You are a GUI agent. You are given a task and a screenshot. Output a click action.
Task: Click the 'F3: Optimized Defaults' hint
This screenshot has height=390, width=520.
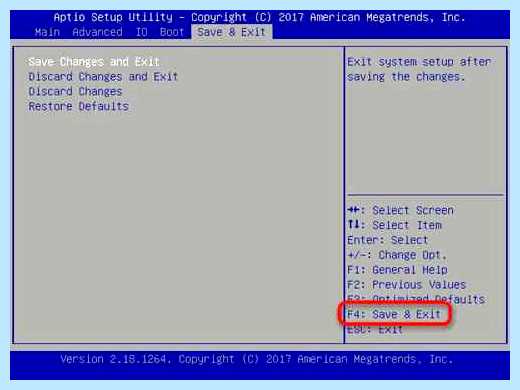point(416,299)
